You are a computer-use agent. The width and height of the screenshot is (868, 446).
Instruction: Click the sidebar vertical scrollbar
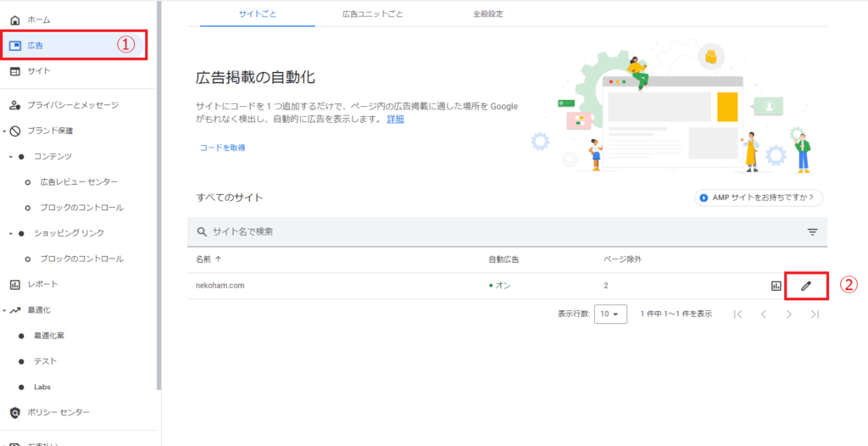pyautogui.click(x=159, y=194)
